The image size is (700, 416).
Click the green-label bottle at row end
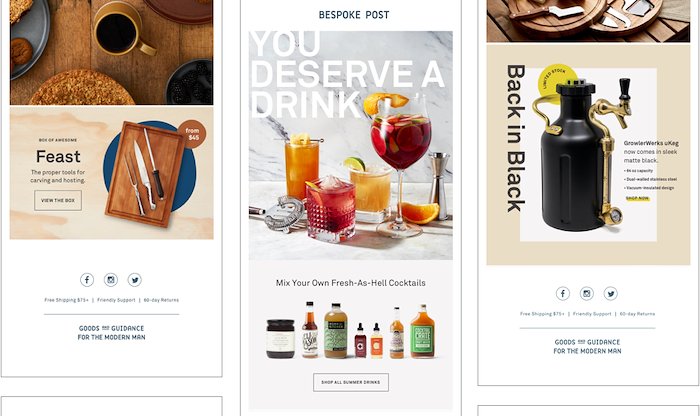(422, 332)
